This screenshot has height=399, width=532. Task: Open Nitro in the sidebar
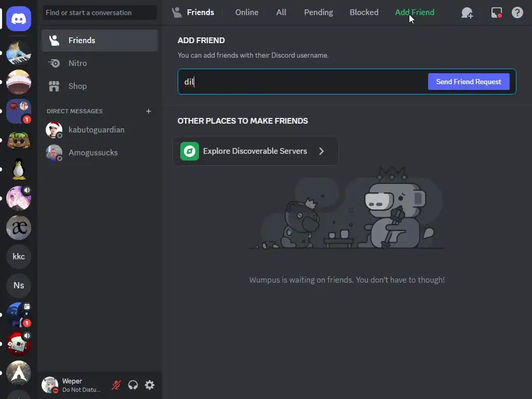coord(100,63)
